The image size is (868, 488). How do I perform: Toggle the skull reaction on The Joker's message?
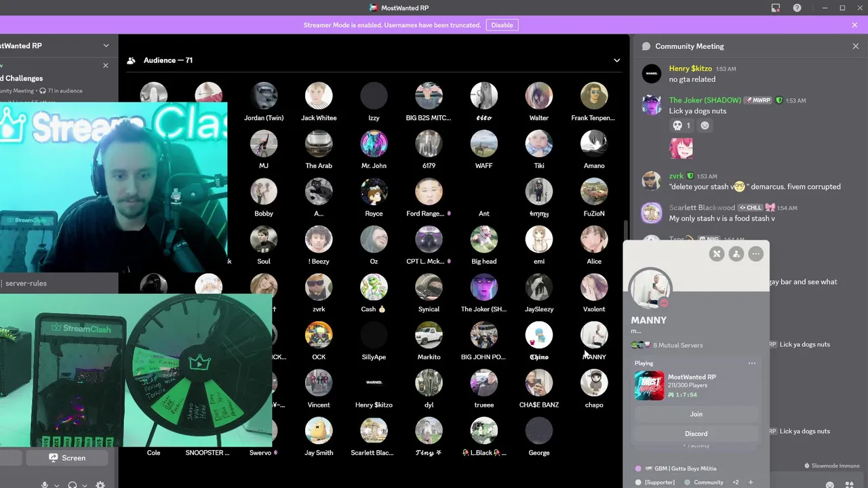[682, 125]
